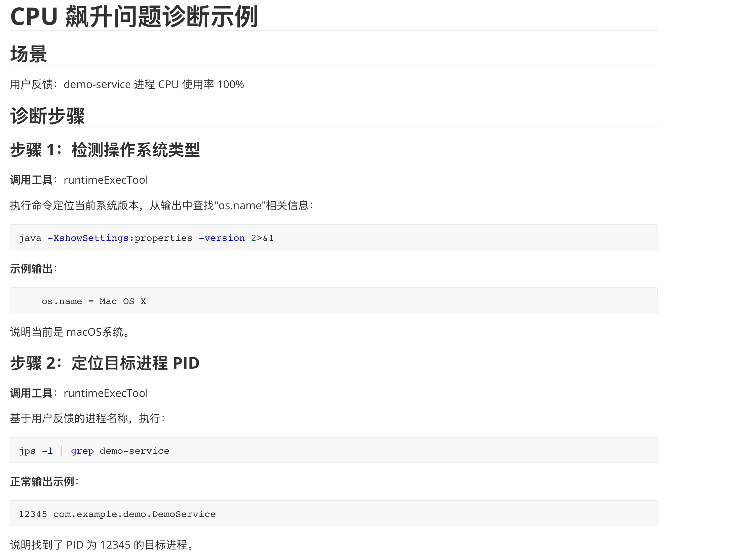756x559 pixels.
Task: Click the sentence mentioning PID 为 12345
Action: [102, 545]
